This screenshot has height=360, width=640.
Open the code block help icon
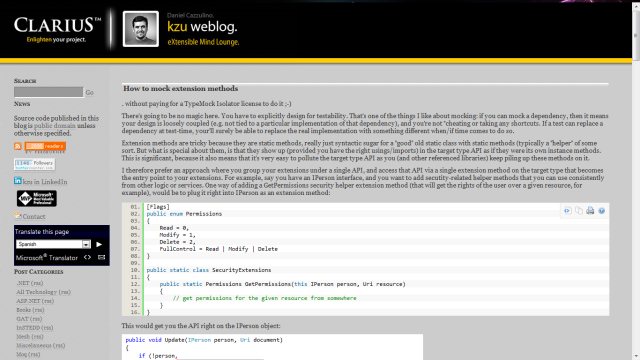[601, 211]
